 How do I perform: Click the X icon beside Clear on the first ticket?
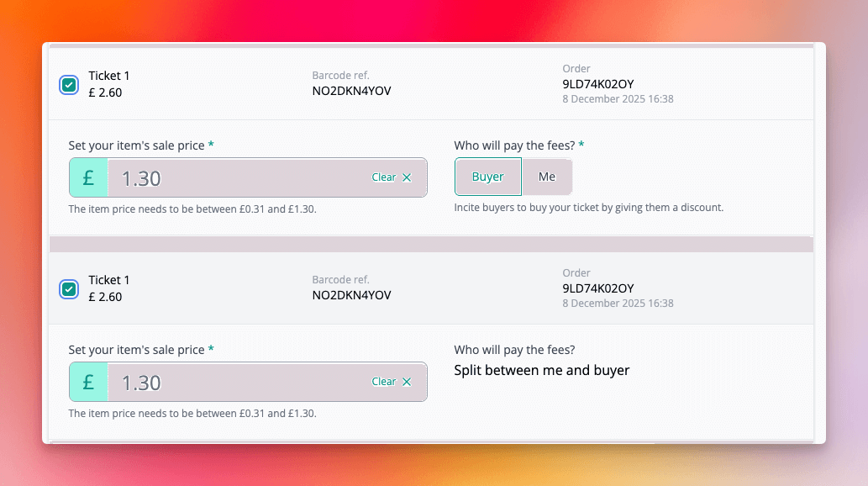407,177
